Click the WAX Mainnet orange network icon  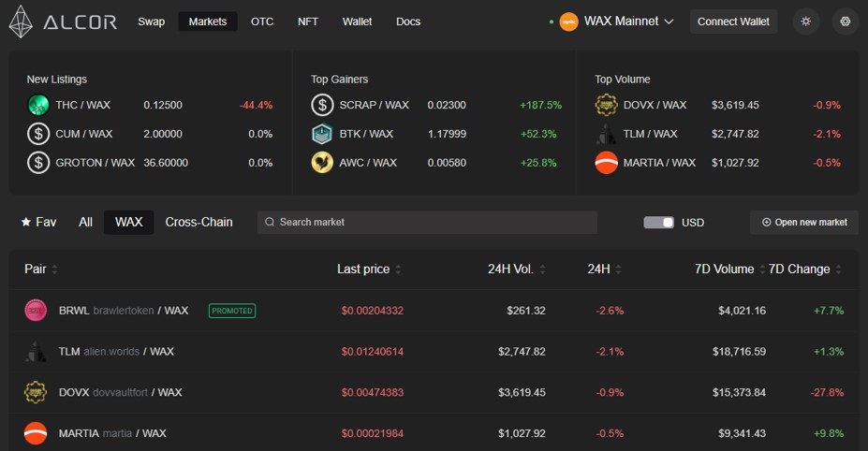(x=568, y=22)
